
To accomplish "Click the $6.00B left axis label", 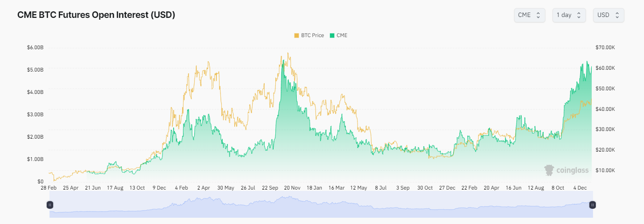I will (35, 47).
